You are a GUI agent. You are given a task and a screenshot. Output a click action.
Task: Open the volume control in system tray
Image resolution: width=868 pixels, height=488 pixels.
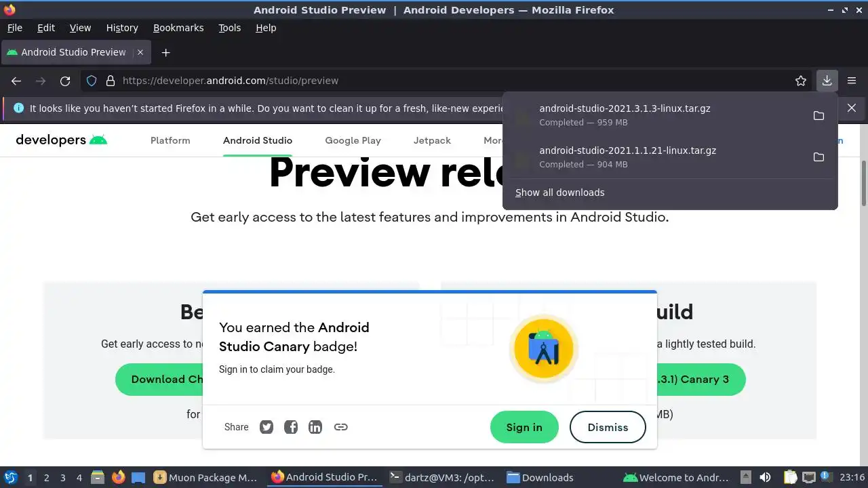click(766, 478)
